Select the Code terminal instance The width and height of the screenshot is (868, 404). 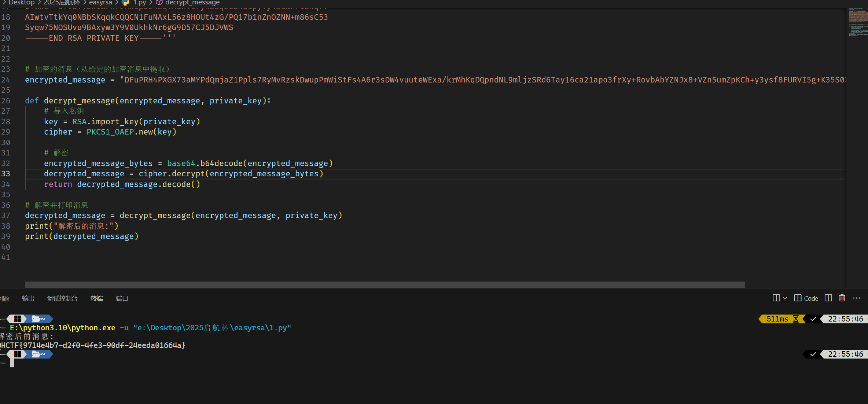(806, 298)
